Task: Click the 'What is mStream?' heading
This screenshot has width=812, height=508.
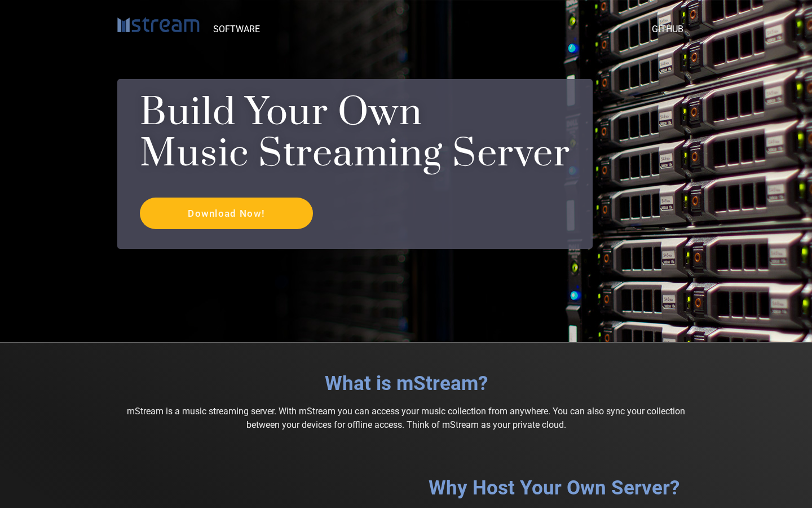Action: [406, 383]
